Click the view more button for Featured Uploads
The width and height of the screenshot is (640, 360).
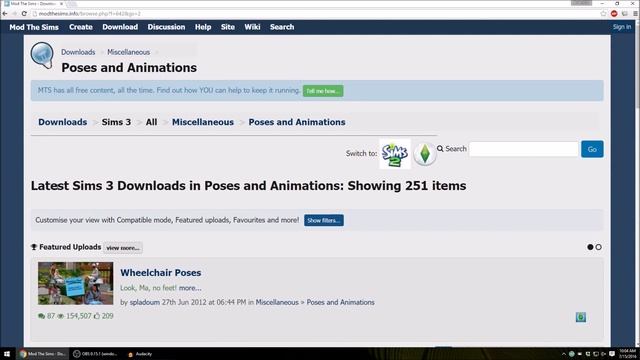(x=123, y=248)
